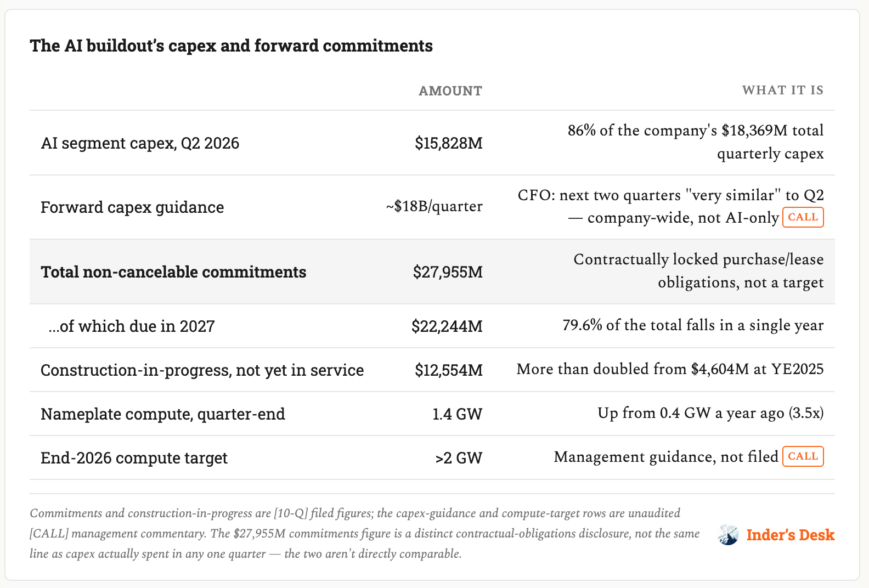This screenshot has height=588, width=869.
Task: Click the Inder's Desk logo icon
Action: (x=728, y=535)
